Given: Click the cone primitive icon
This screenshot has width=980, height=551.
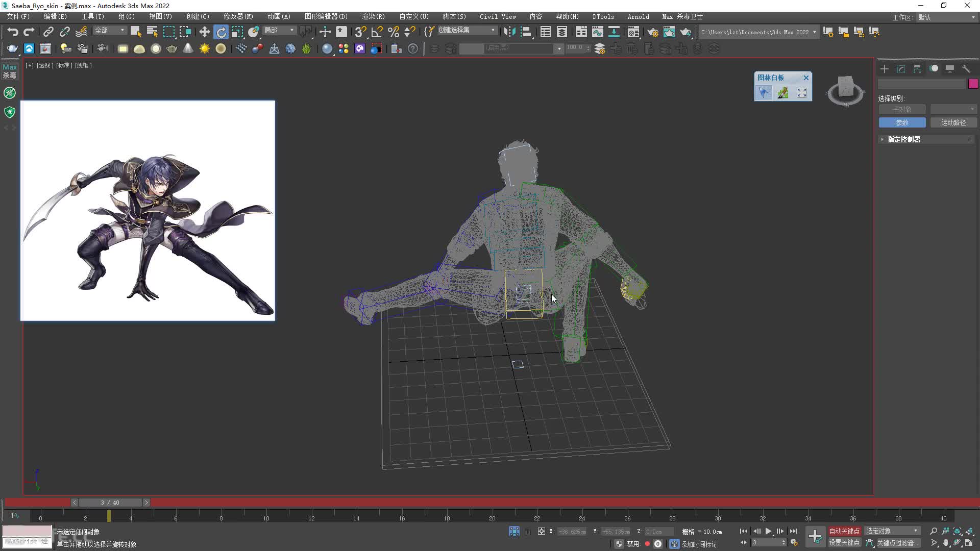Looking at the screenshot, I should click(188, 48).
